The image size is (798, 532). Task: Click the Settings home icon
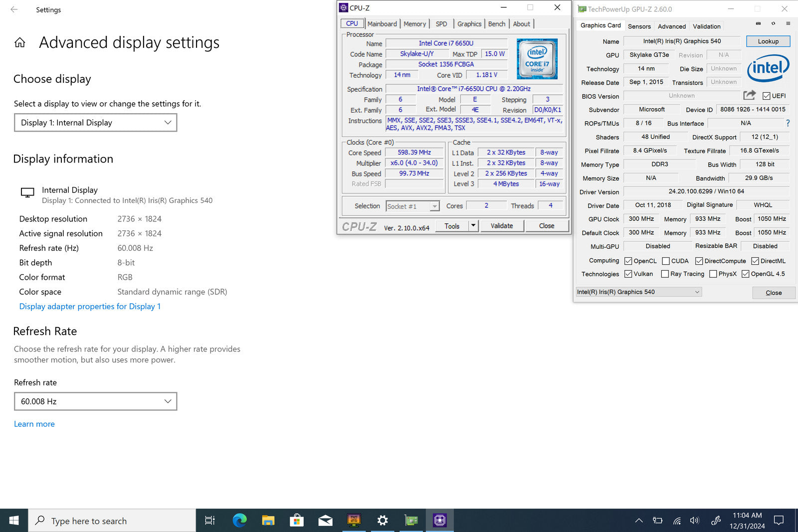click(20, 43)
